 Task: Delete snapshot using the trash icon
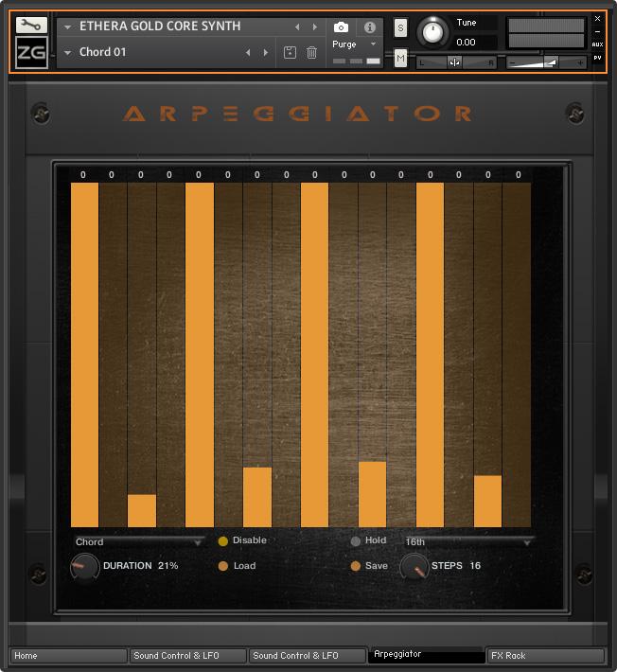311,52
